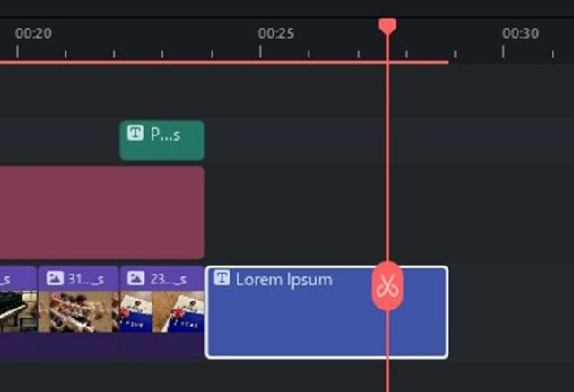574x392 pixels.
Task: Click the image icon on the 31 clip
Action: pyautogui.click(x=54, y=278)
